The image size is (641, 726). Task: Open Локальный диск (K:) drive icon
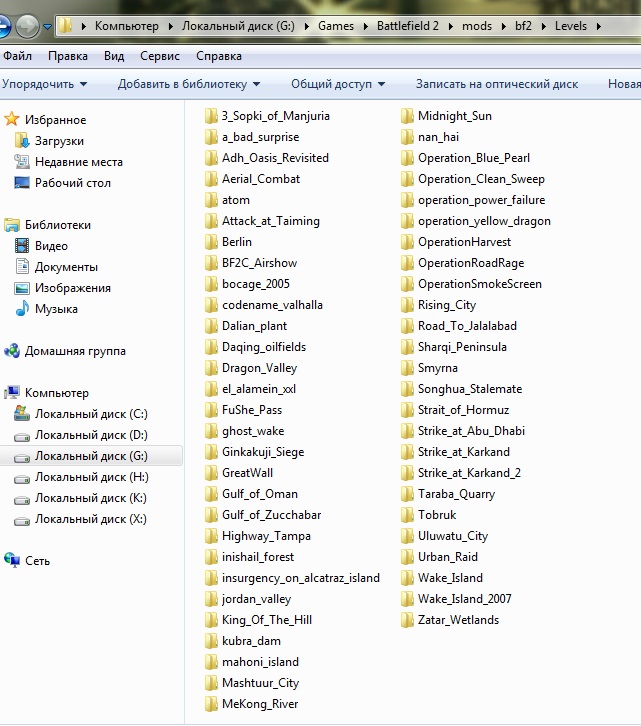click(22, 499)
